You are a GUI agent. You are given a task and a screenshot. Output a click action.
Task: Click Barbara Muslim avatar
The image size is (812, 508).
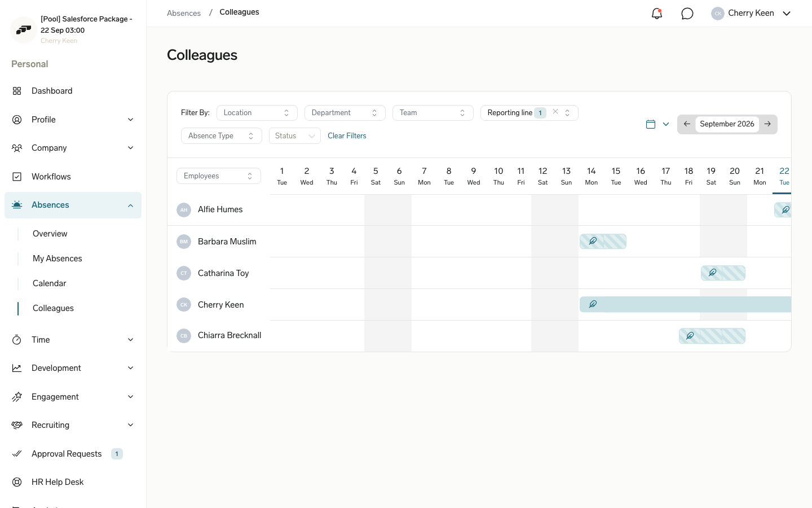coord(184,242)
